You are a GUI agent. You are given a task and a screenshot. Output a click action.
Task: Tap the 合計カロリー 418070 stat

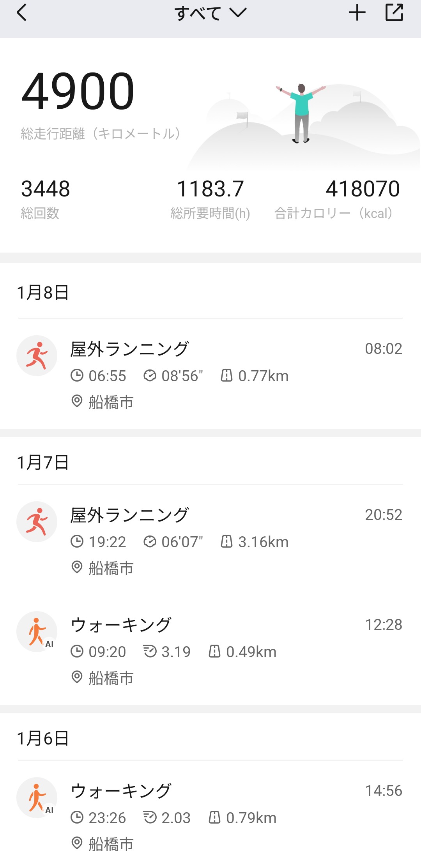pyautogui.click(x=363, y=198)
